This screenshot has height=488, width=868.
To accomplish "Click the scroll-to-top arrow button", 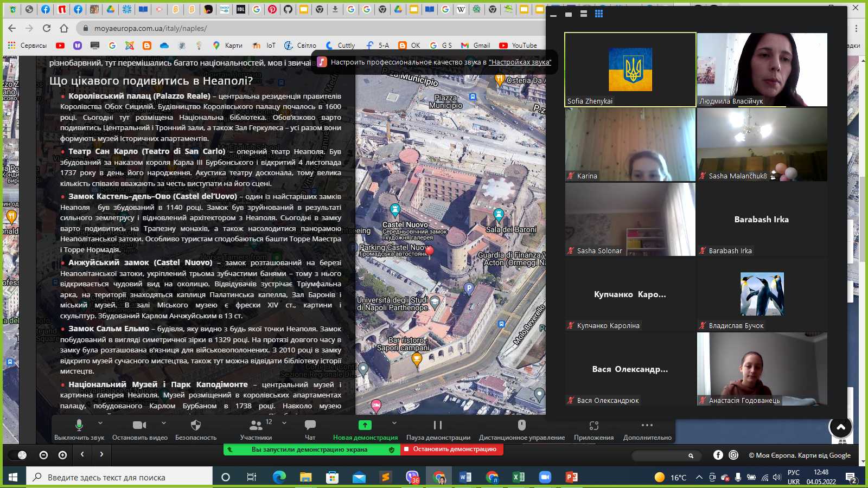I will pos(841,427).
